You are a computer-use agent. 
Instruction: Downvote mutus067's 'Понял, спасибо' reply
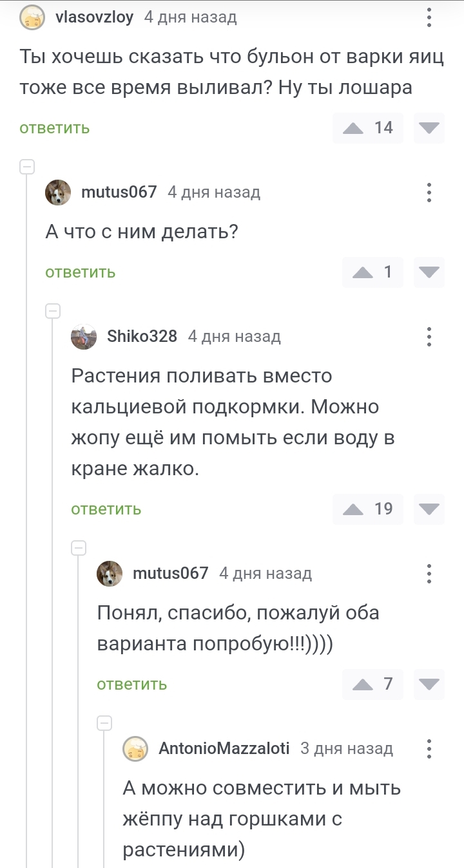[x=429, y=684]
